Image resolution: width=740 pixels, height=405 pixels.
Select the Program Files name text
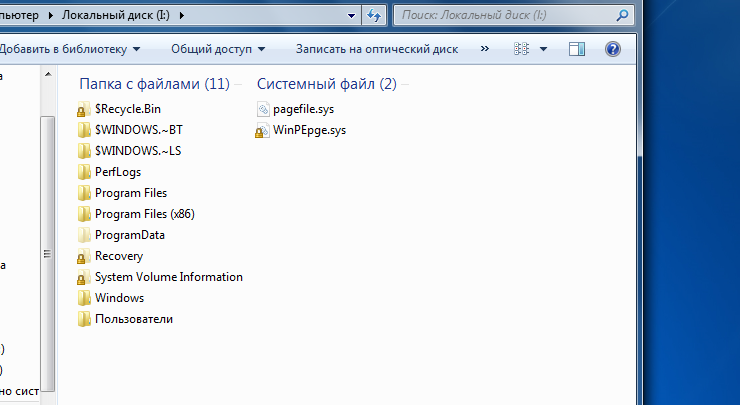click(x=131, y=193)
